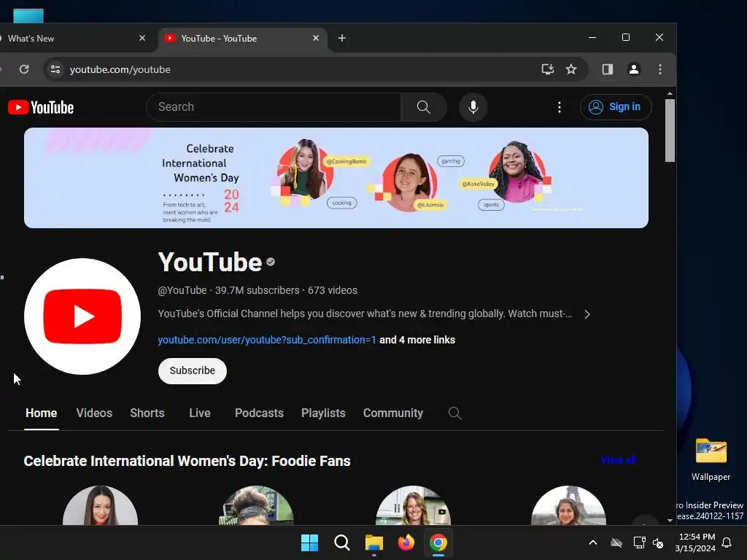Show 'and 4 more links'
The height and width of the screenshot is (560, 747).
(417, 340)
